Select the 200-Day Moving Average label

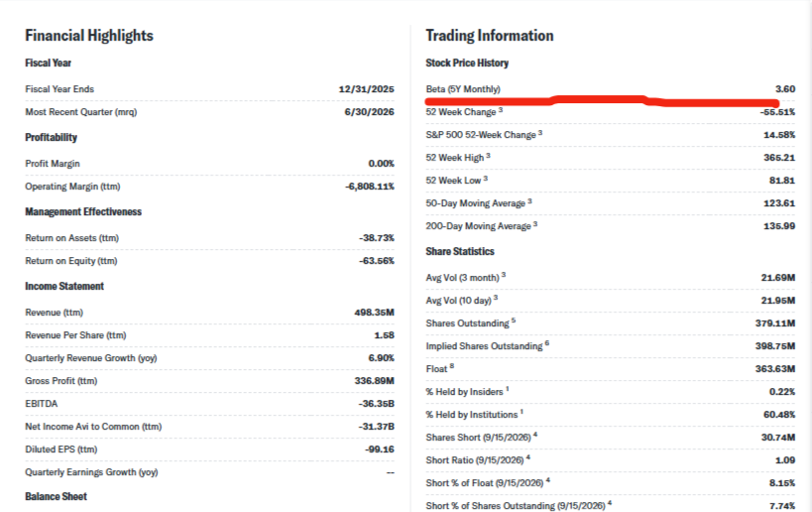click(x=479, y=226)
